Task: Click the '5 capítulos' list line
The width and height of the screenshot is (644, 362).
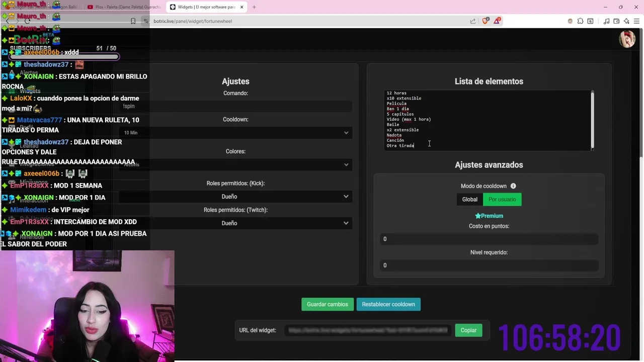Action: pos(400,114)
